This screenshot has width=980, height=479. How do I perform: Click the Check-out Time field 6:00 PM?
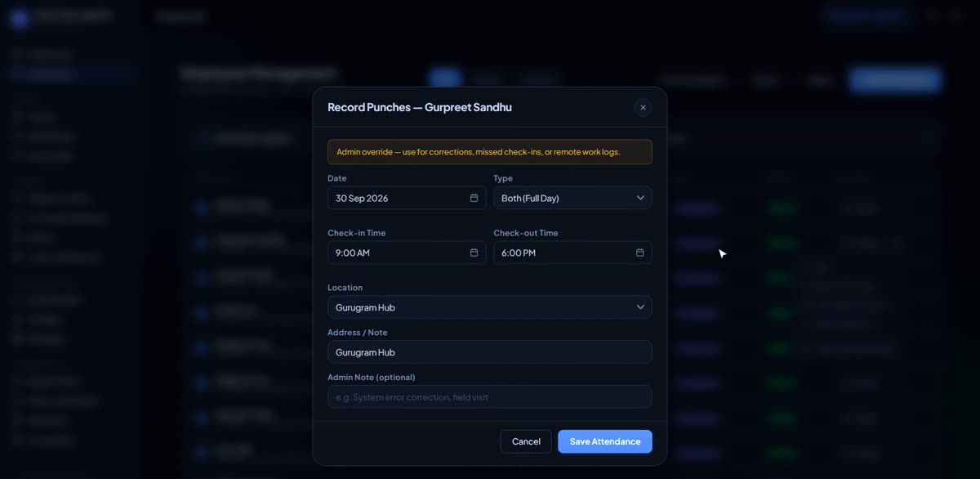click(x=572, y=253)
